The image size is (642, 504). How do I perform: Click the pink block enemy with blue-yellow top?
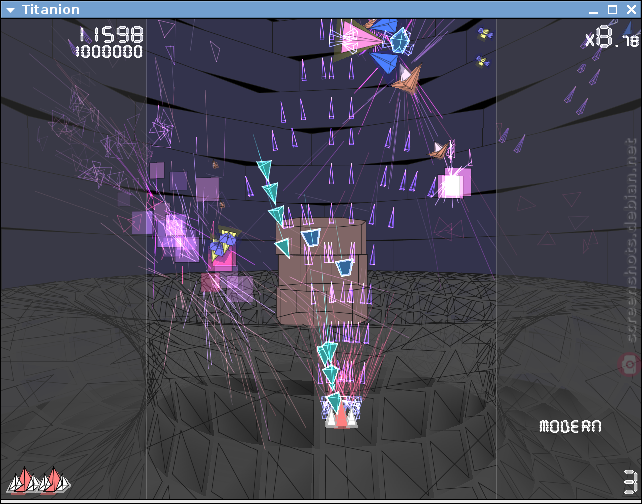click(223, 250)
